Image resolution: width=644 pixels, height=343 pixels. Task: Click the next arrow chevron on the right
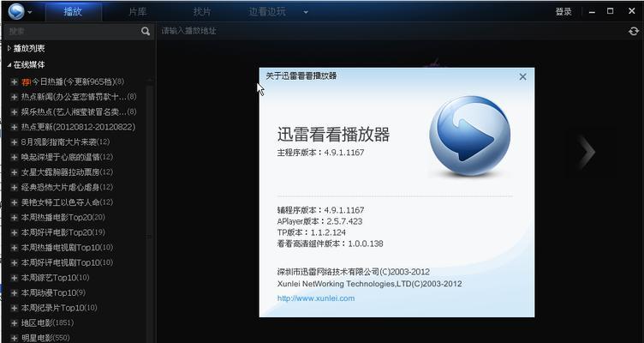(587, 153)
